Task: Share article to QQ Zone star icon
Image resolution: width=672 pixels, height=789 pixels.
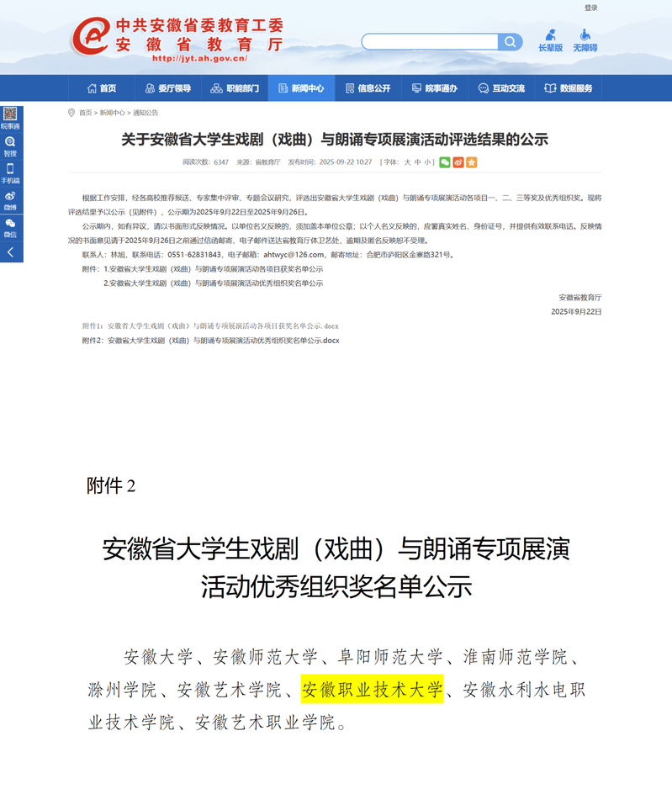Action: click(472, 162)
